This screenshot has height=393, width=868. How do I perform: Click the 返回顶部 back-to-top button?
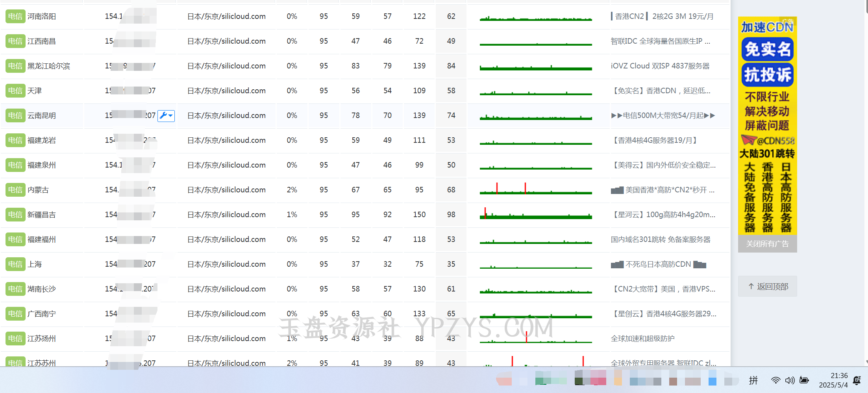click(768, 287)
